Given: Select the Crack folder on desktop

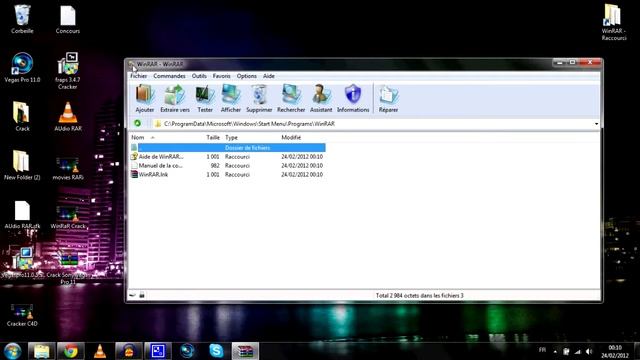Looking at the screenshot, I should click(x=22, y=116).
